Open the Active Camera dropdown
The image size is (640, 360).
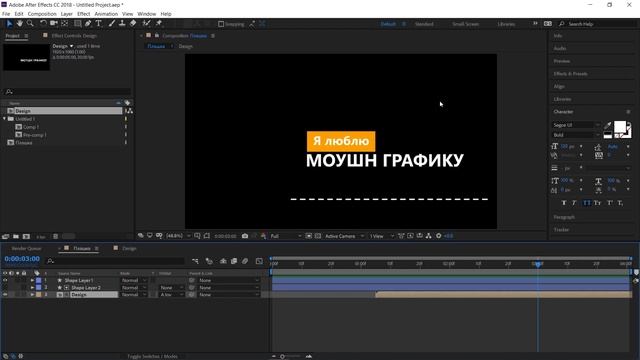click(344, 236)
